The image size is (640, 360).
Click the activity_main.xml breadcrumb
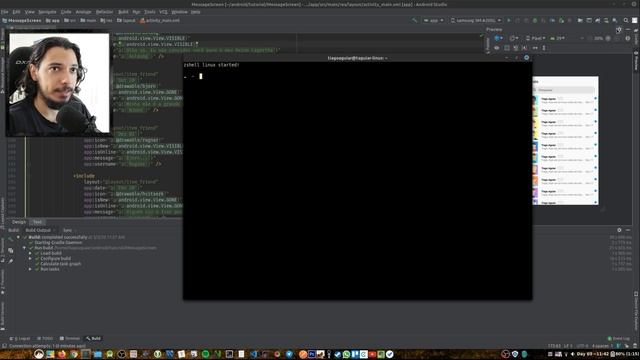pos(160,20)
